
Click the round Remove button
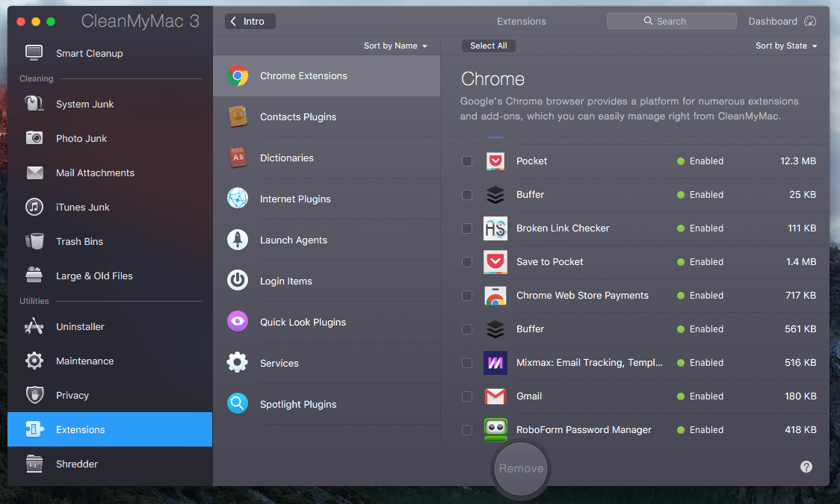521,468
